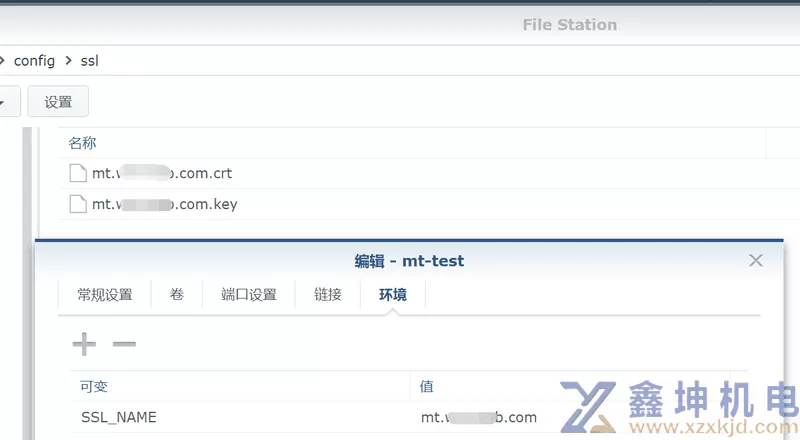Screen dimensions: 800x440
Task: Remove selected variable with minus icon
Action: pos(124,344)
